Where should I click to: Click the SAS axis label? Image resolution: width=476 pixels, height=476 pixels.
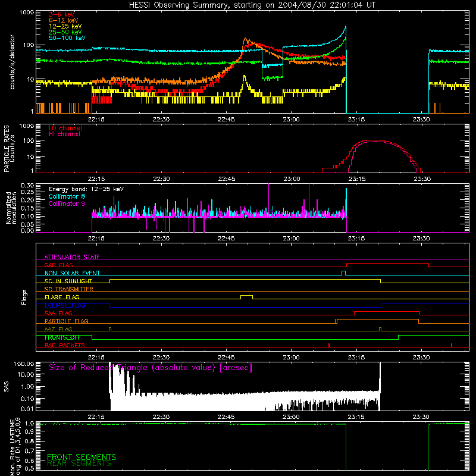pos(7,387)
